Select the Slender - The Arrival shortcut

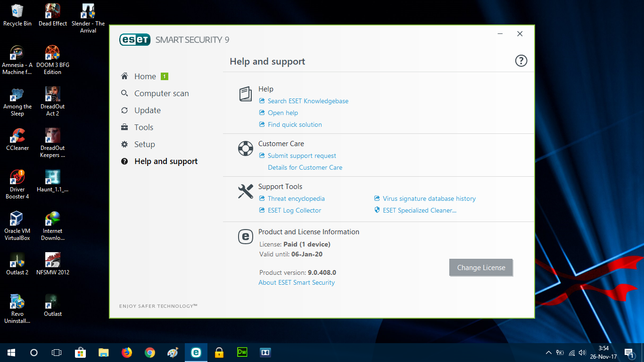[88, 19]
